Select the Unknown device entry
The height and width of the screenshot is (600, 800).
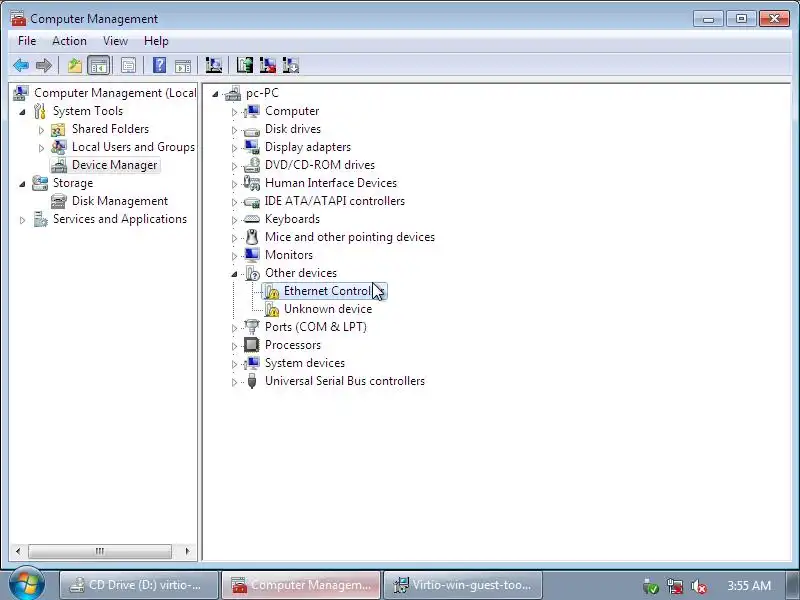point(328,309)
